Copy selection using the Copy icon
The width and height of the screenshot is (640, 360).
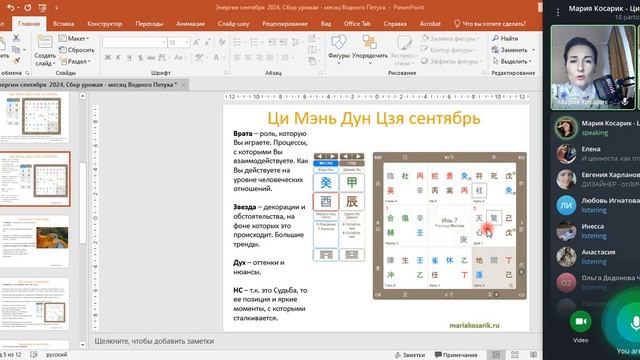(x=16, y=49)
